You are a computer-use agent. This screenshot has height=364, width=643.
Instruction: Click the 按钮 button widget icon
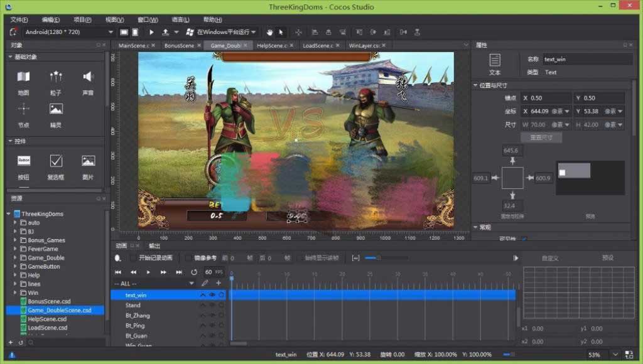[23, 161]
